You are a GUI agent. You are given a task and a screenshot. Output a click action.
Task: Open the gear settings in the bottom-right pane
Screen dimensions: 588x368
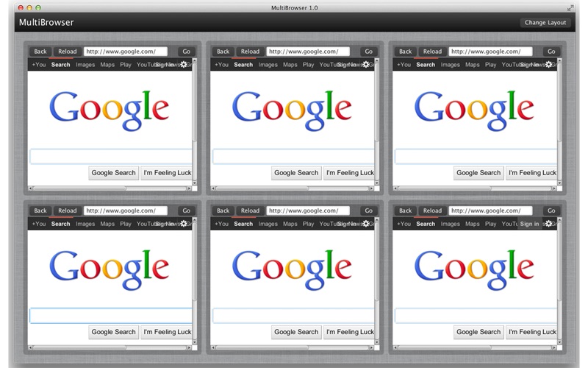548,224
